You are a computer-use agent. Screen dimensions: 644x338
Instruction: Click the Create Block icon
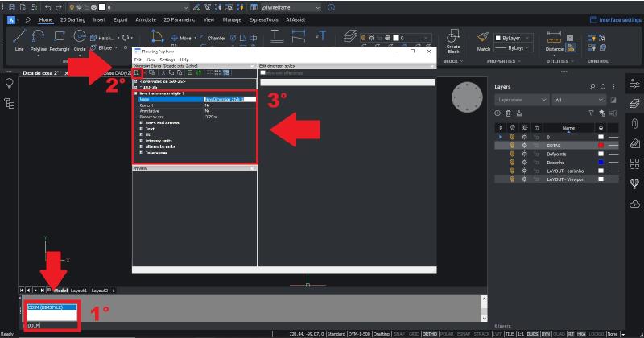pos(453,38)
